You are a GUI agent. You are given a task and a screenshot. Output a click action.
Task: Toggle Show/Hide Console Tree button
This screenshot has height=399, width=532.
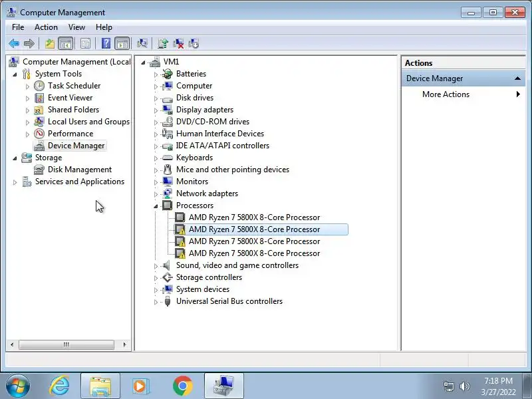point(66,43)
